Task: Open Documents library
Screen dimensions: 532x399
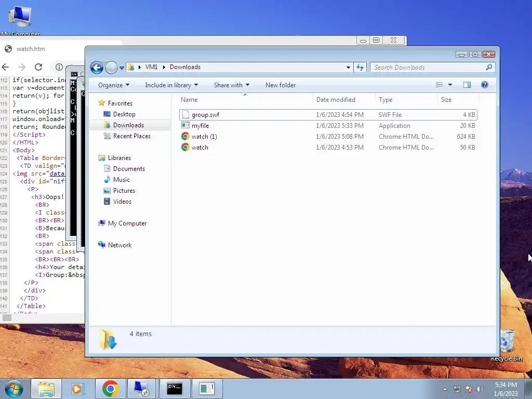Action: 129,169
